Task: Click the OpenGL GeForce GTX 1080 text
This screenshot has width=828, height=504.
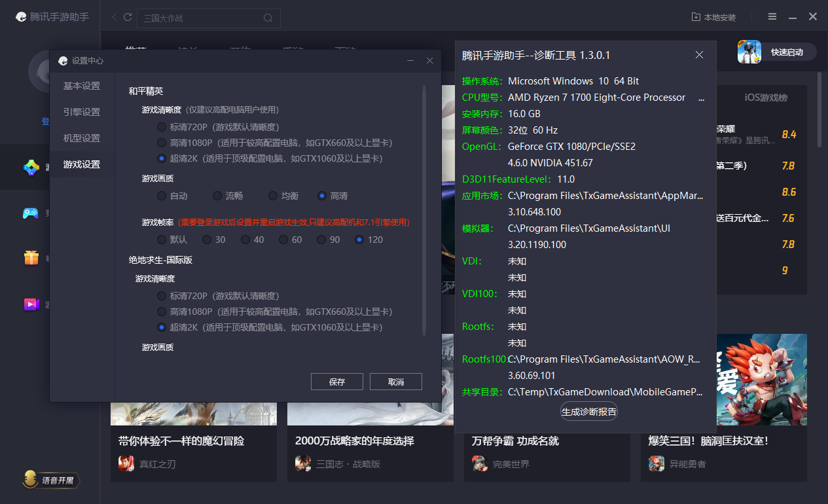Action: (572, 147)
